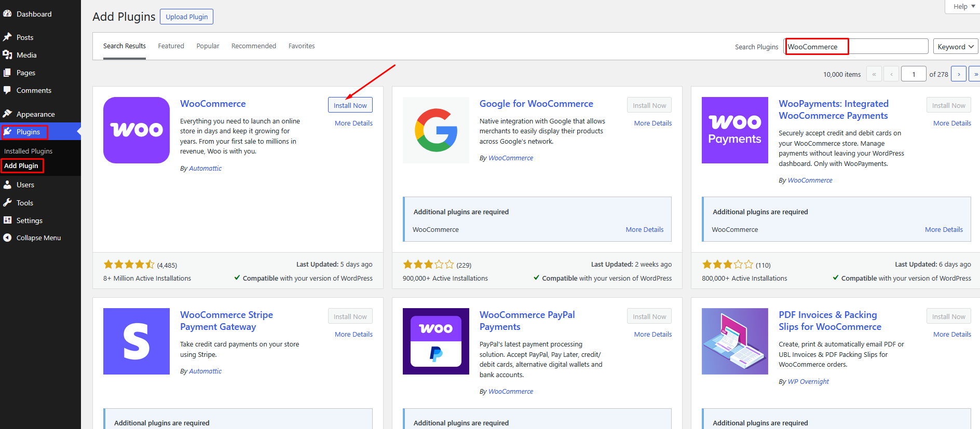
Task: Open More Details under WooCommerce Install Now
Action: tap(353, 123)
